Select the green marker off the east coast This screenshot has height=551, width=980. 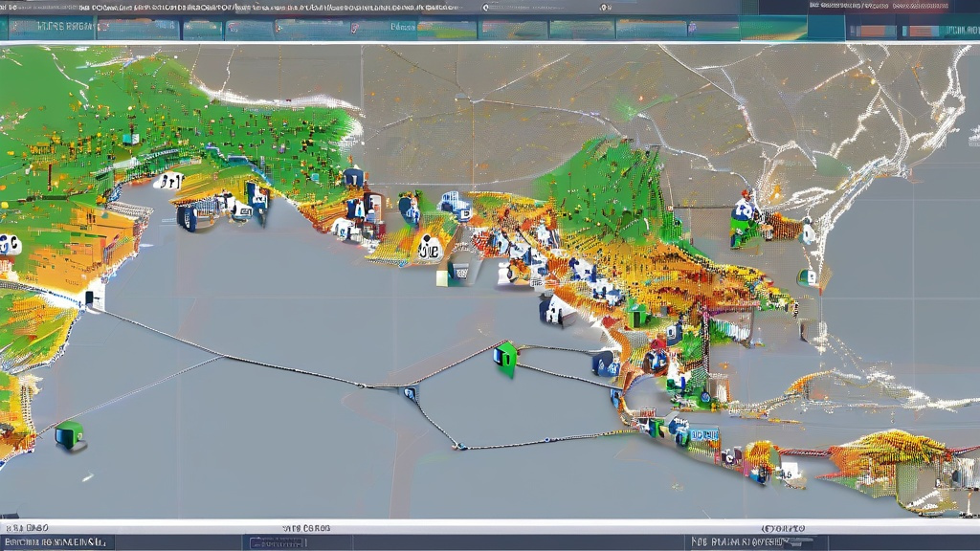[x=809, y=277]
